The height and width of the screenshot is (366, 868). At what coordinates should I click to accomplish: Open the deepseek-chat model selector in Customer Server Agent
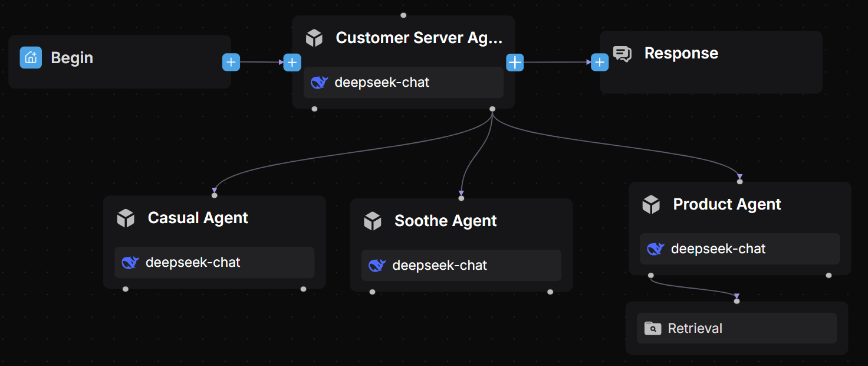(x=403, y=82)
